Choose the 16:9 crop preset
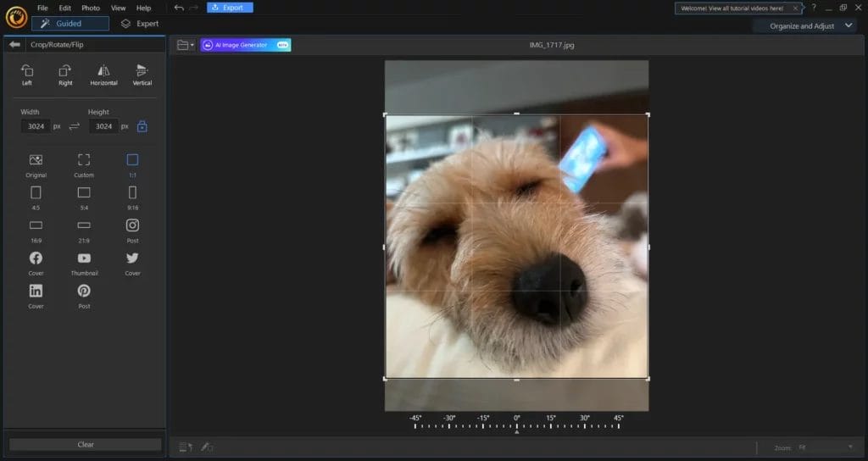 coord(36,230)
